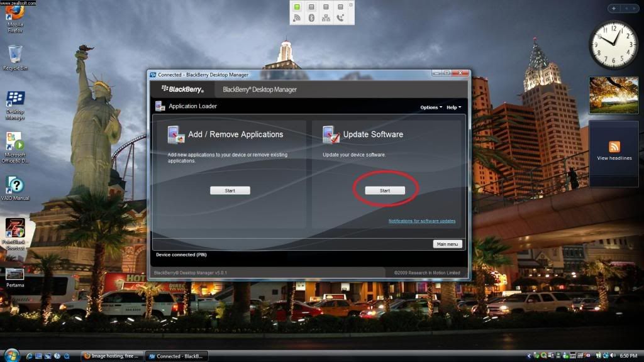Viewport: 644px width, 362px height.
Task: Click the Add / Remove Applications icon
Action: [x=176, y=134]
